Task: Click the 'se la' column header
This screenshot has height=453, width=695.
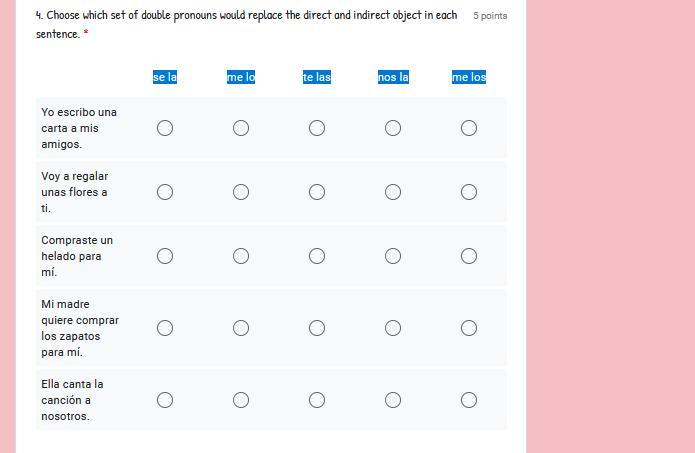Action: (x=165, y=77)
